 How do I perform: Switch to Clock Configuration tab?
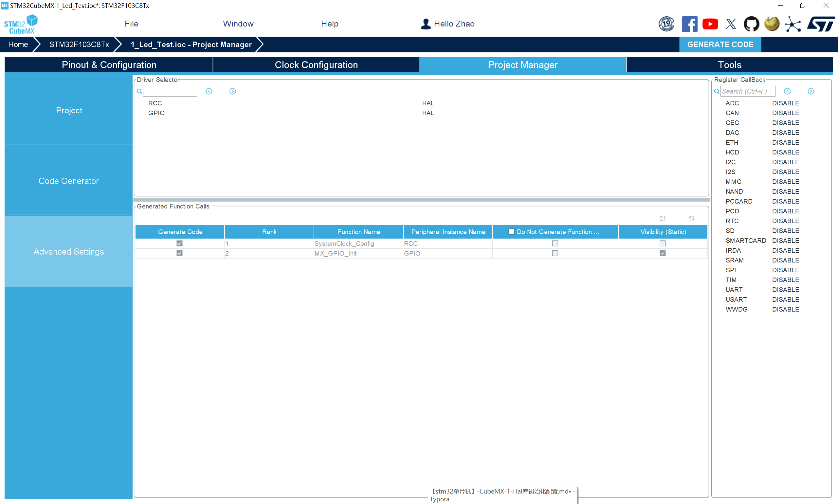click(316, 64)
